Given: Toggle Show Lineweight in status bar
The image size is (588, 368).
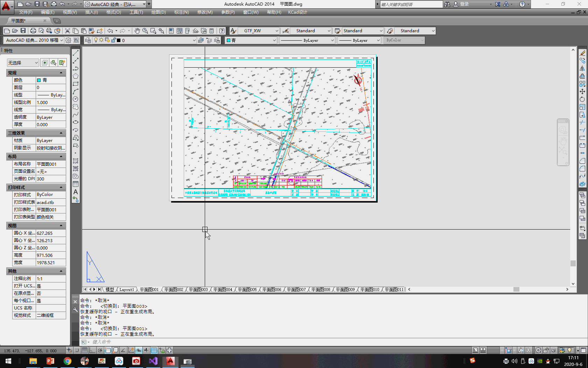Looking at the screenshot, I should point(146,350).
